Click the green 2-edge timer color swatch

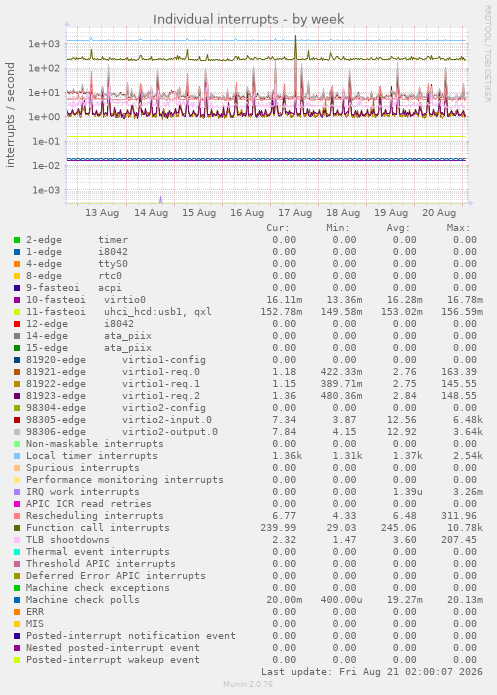coord(17,240)
